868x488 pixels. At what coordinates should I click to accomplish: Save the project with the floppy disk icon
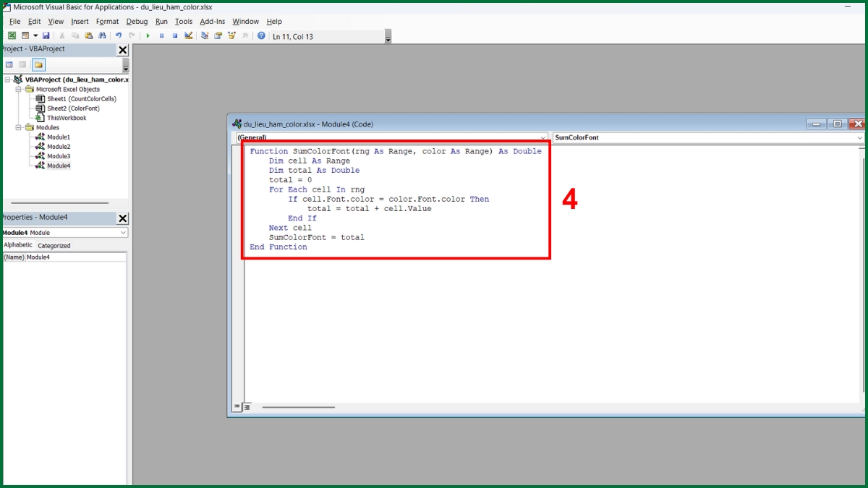[46, 35]
